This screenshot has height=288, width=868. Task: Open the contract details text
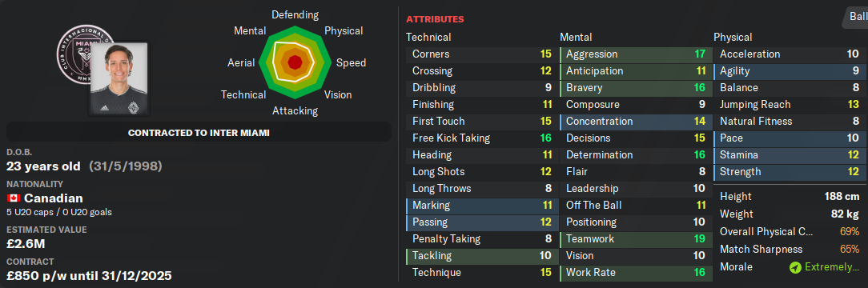(x=89, y=275)
